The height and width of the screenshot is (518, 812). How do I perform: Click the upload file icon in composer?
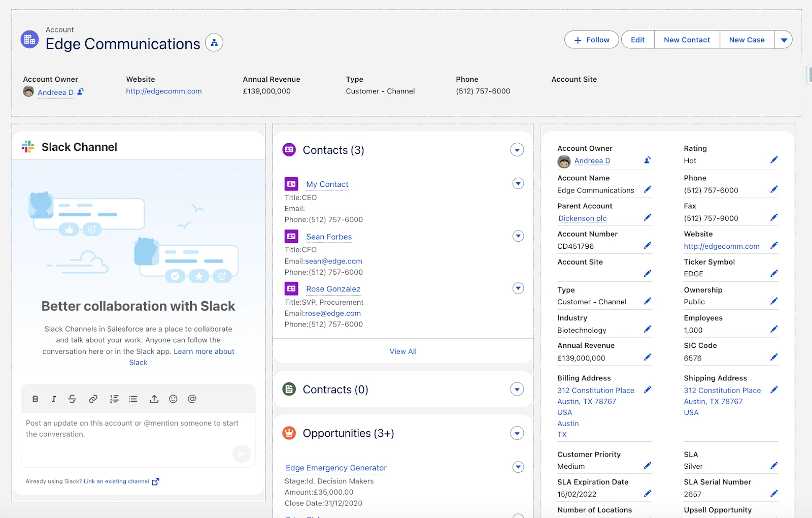(154, 399)
